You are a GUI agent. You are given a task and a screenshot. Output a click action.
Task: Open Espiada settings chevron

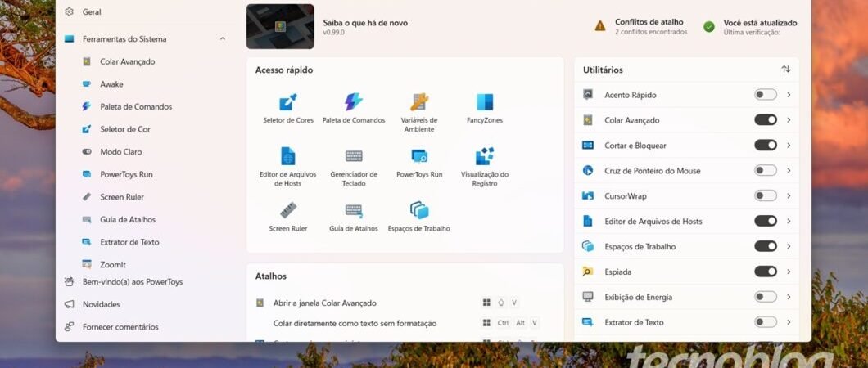pyautogui.click(x=789, y=272)
